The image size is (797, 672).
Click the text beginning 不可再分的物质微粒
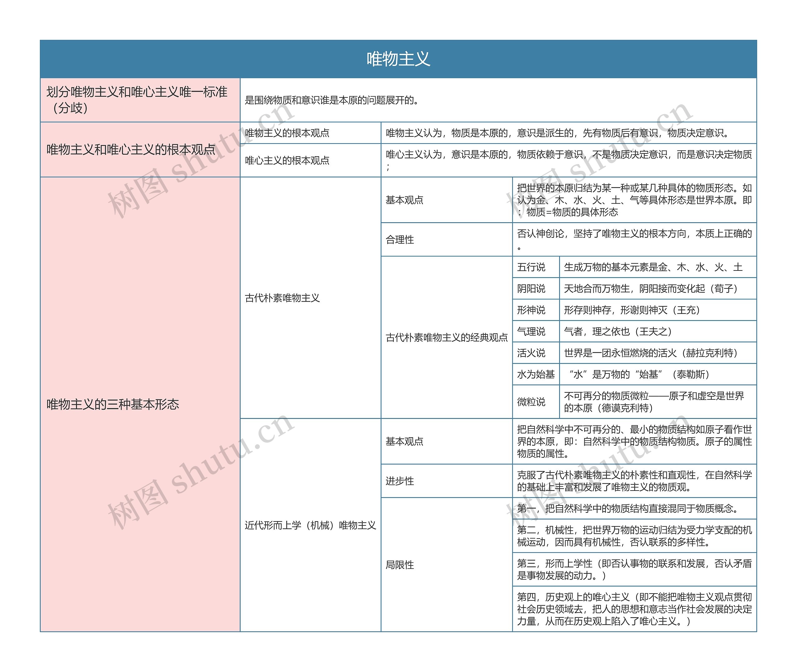point(654,402)
